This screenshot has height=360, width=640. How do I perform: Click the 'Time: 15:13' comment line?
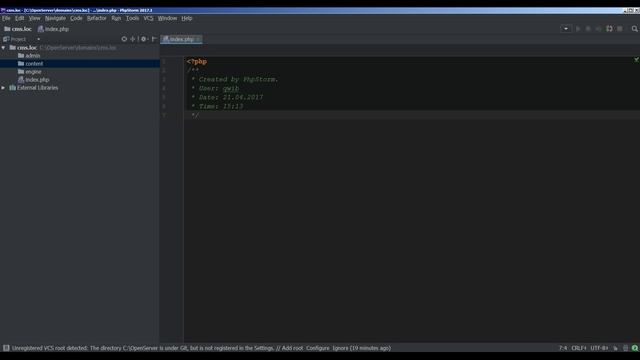pyautogui.click(x=217, y=107)
